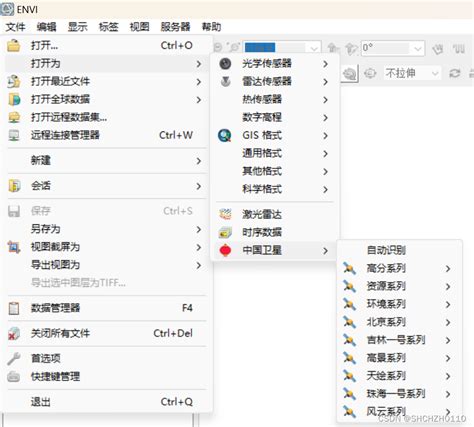Click the 时序数据 stack icon

pos(225,232)
